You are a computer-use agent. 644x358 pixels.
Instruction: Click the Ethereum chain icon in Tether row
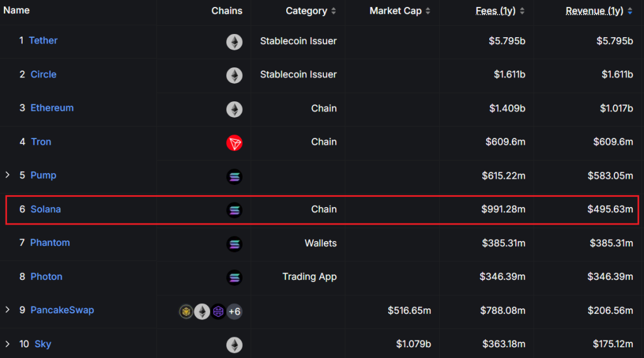point(234,42)
